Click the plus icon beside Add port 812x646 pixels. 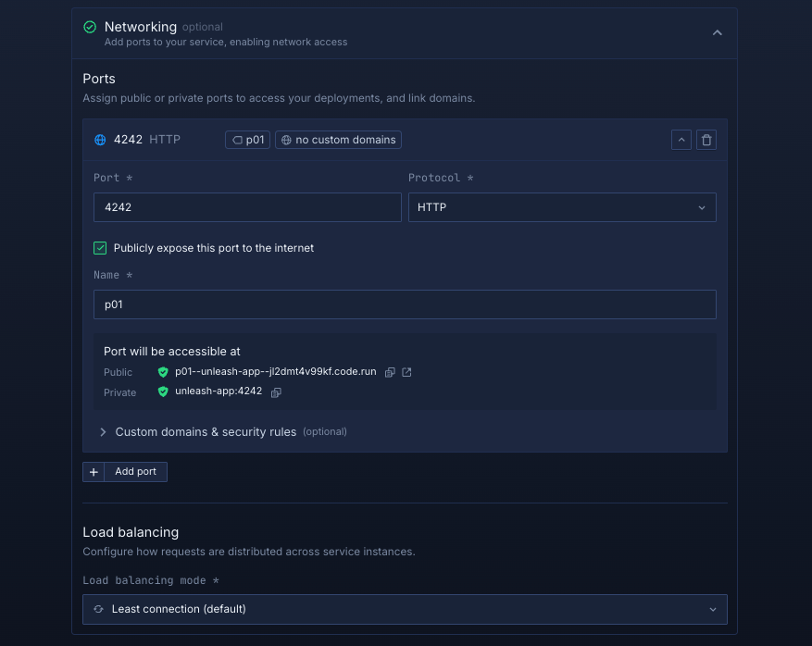point(94,472)
